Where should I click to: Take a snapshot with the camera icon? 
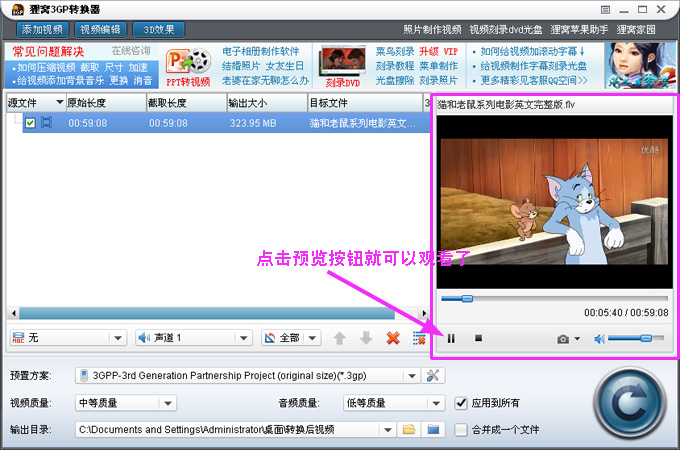(563, 339)
